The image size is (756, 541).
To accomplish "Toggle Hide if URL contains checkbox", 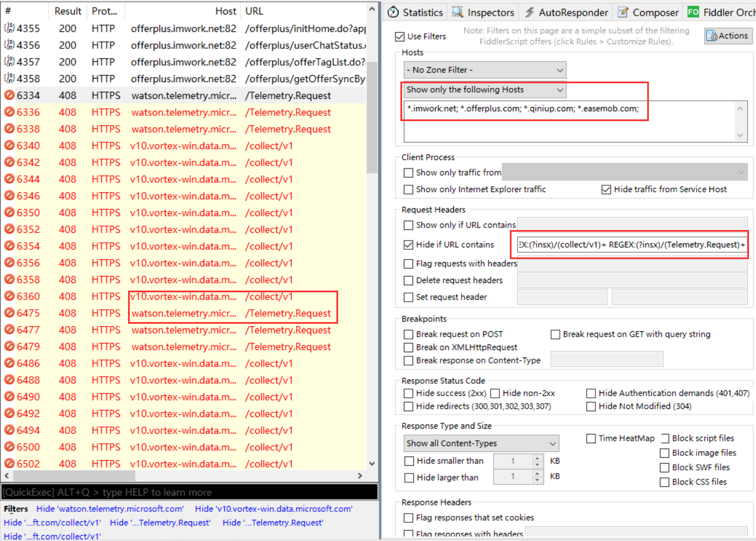I will pos(409,245).
